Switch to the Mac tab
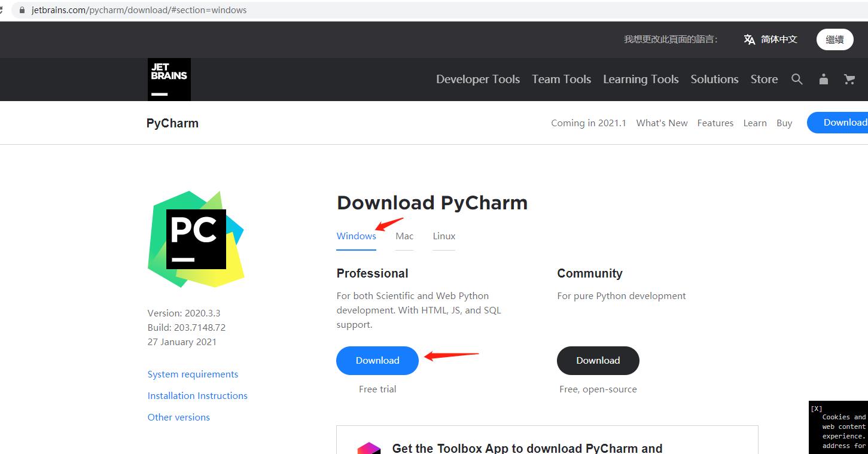The height and width of the screenshot is (454, 868). [x=404, y=236]
